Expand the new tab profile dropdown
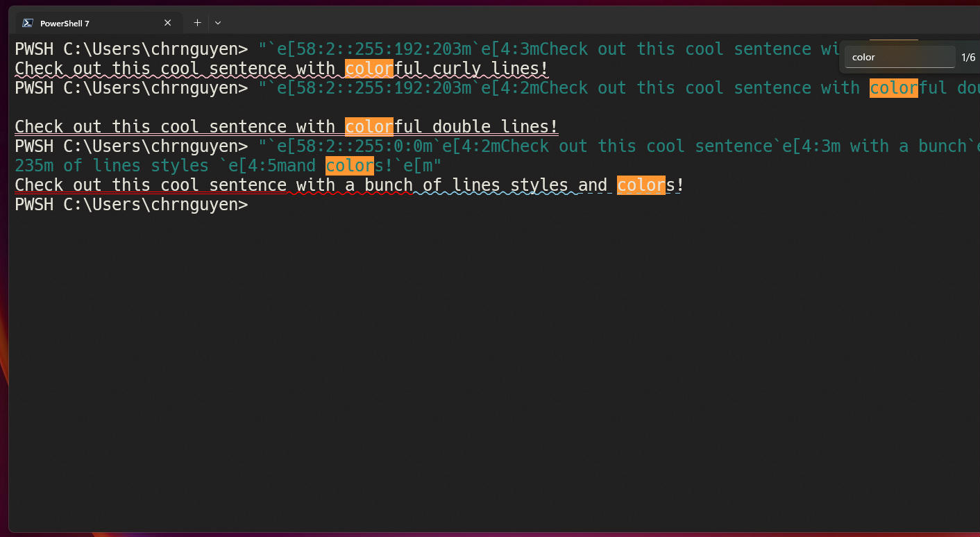Image resolution: width=980 pixels, height=537 pixels. pyautogui.click(x=218, y=23)
